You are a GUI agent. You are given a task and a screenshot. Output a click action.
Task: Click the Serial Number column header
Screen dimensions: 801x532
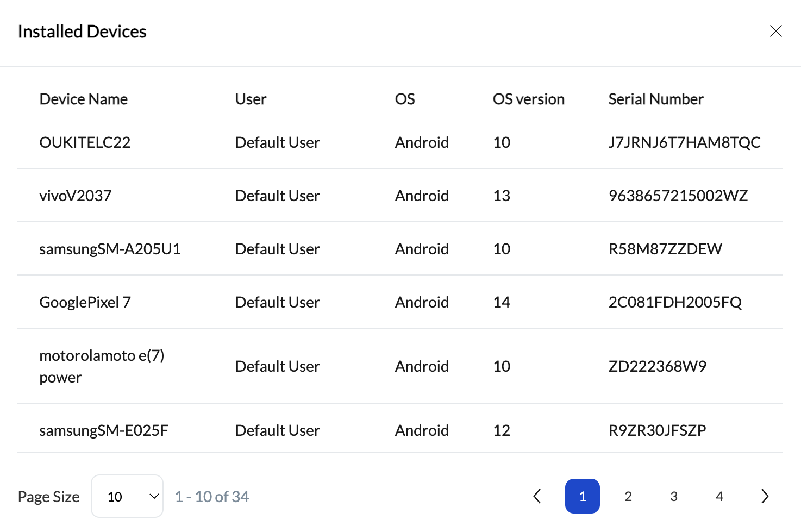(x=656, y=99)
